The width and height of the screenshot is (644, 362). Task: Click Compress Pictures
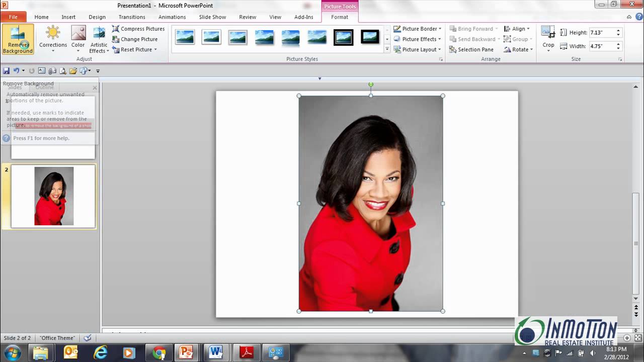point(138,29)
